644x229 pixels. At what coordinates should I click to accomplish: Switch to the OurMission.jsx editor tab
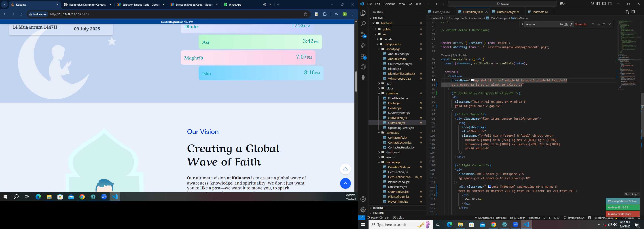[x=506, y=12]
